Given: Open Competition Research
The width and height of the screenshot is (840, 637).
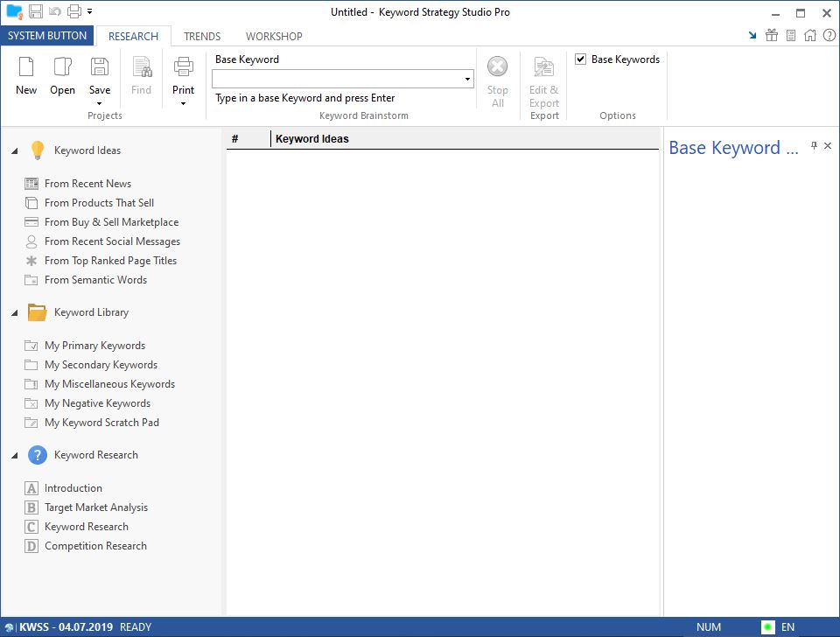Looking at the screenshot, I should pos(95,546).
